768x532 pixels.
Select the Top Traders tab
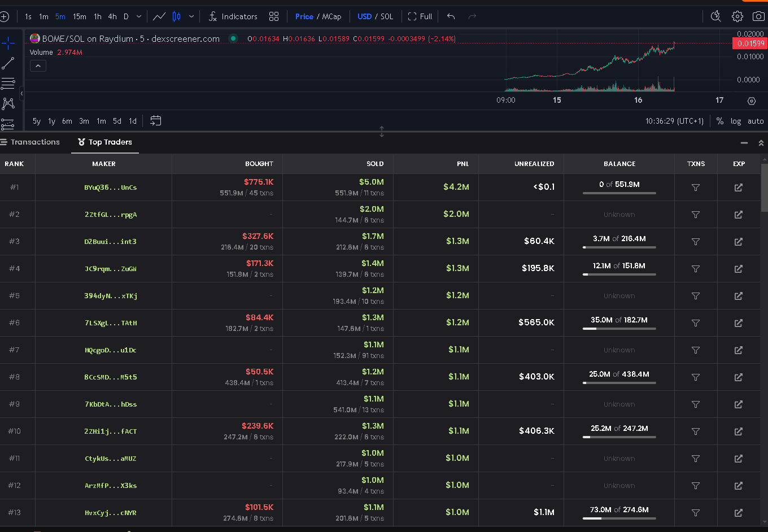click(x=105, y=142)
